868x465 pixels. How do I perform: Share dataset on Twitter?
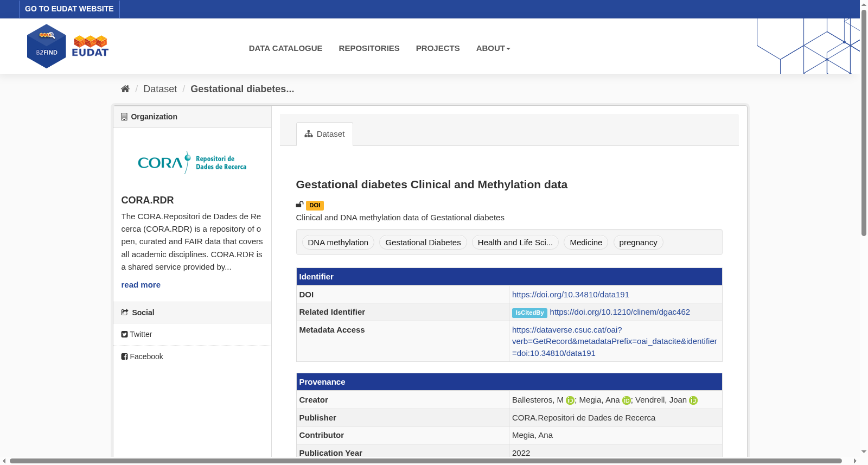click(137, 334)
